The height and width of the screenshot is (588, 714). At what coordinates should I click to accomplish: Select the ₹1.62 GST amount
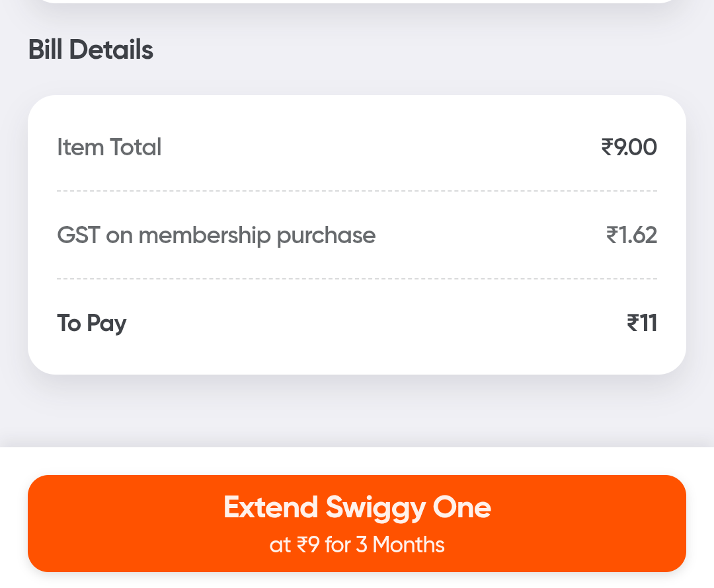(631, 235)
